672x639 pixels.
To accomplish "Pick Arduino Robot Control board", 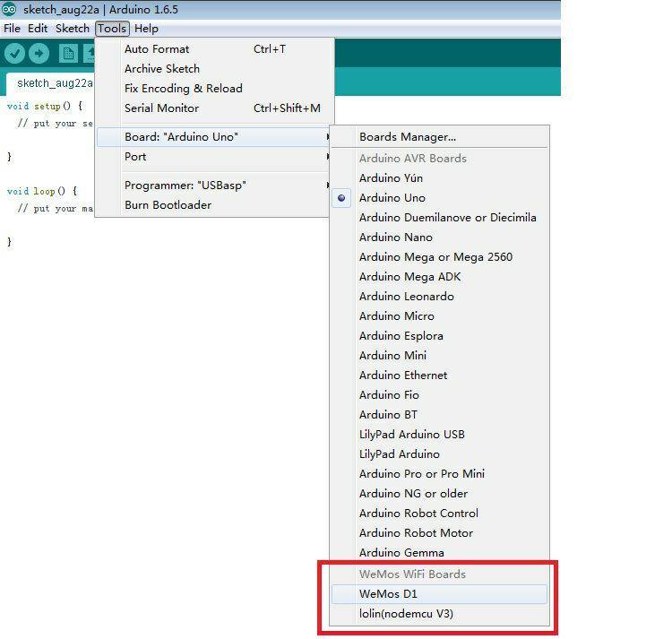I will [439, 514].
